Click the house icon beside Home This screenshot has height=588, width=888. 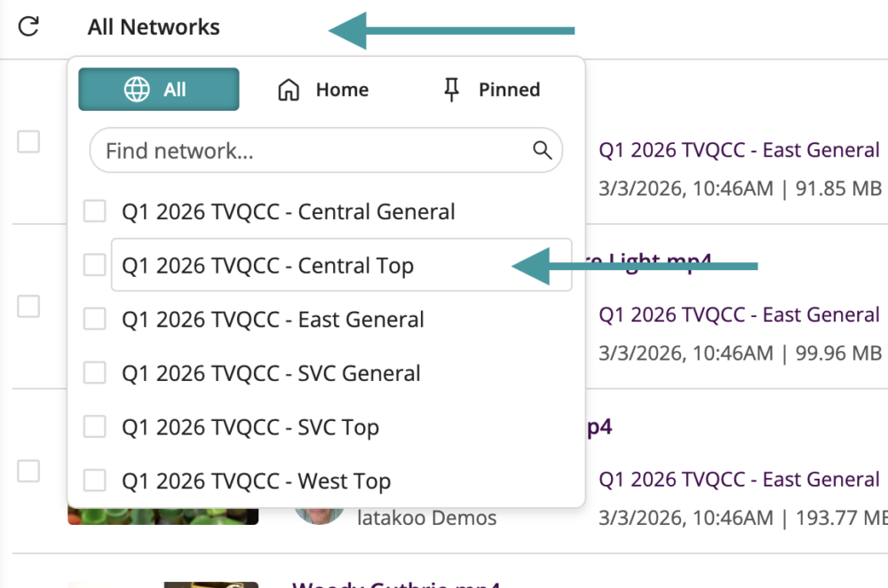pyautogui.click(x=289, y=90)
